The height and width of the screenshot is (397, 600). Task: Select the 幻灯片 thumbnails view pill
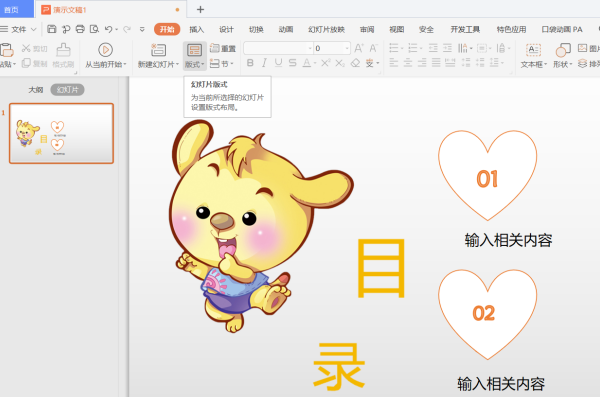(x=67, y=90)
